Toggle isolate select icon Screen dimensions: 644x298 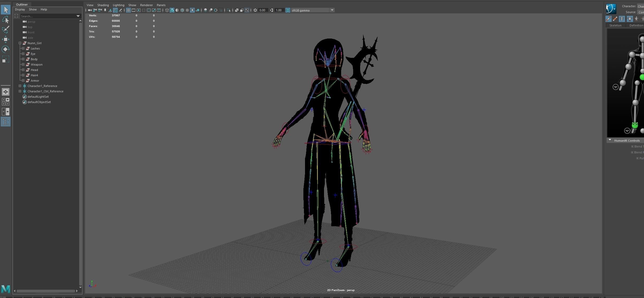click(x=229, y=10)
